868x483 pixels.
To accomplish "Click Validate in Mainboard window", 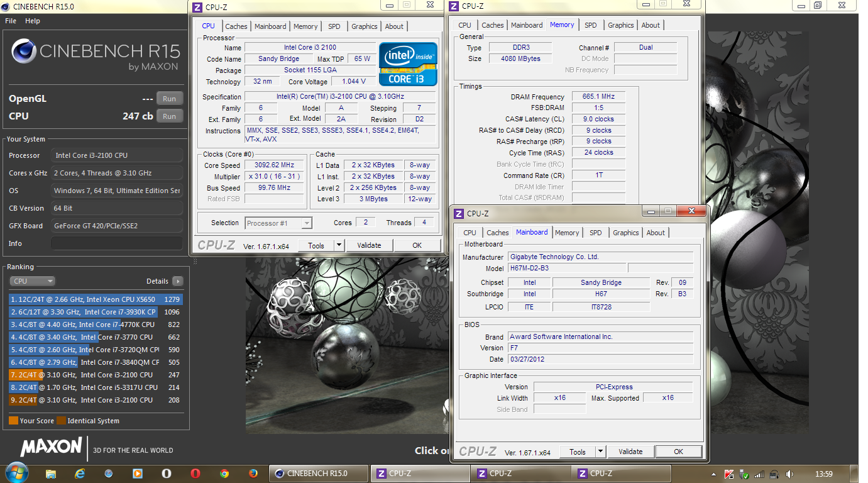I will [x=630, y=452].
